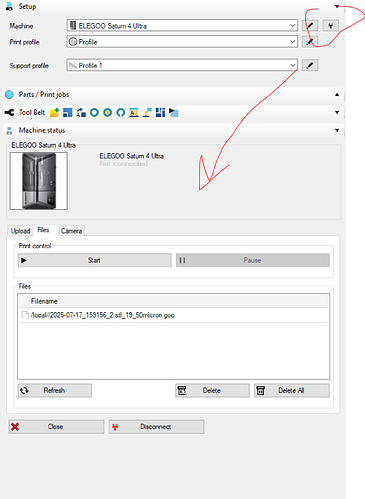Start the selected print job

[x=94, y=260]
